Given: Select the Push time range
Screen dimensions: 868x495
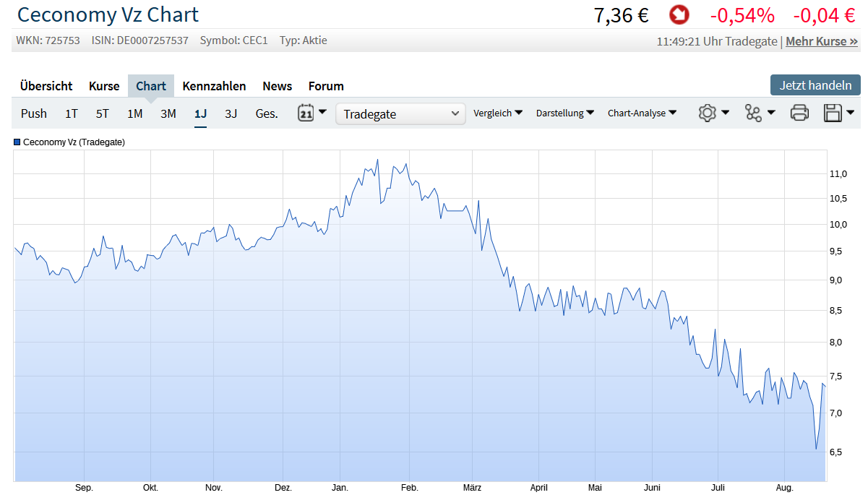Looking at the screenshot, I should (34, 113).
